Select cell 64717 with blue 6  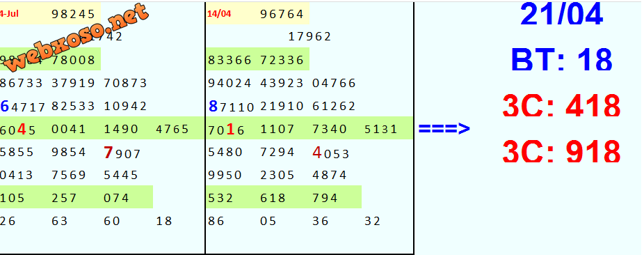(x=22, y=107)
